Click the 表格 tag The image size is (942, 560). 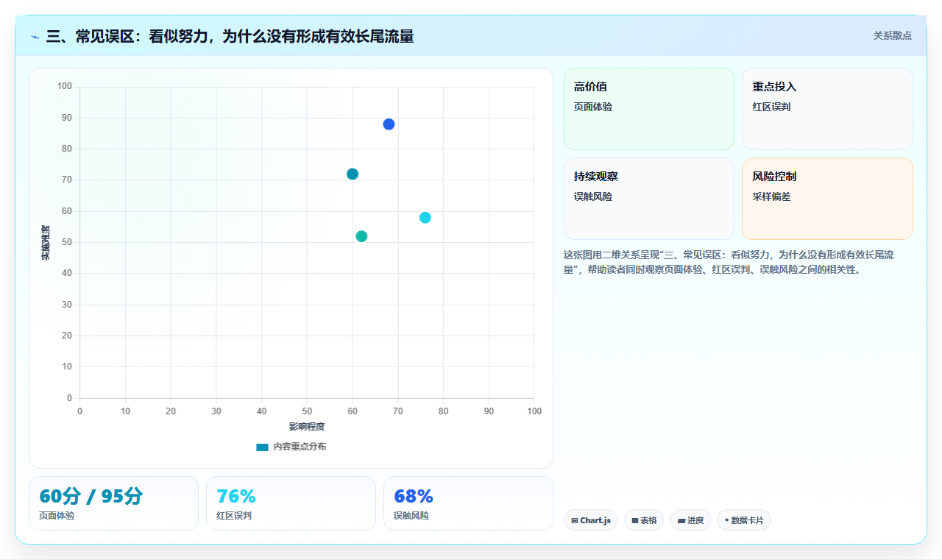tap(644, 520)
